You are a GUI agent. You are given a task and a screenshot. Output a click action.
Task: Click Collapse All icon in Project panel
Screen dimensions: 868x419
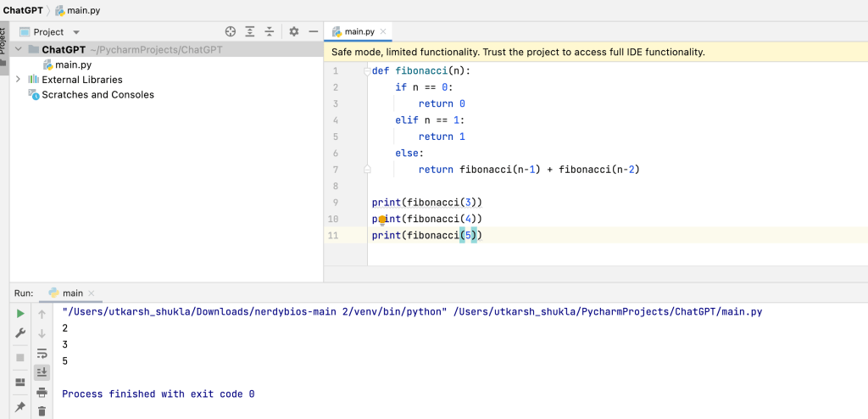tap(270, 31)
